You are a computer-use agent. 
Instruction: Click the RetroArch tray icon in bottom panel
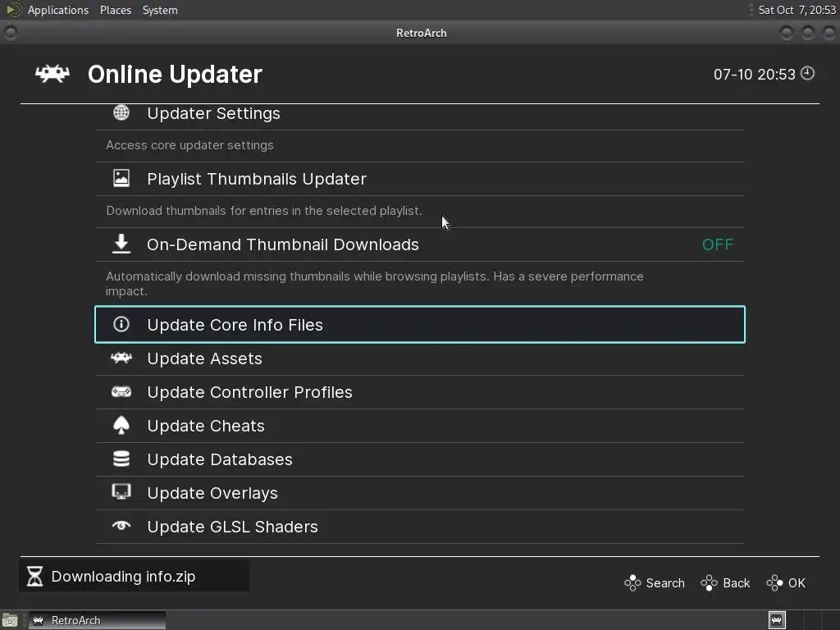[x=777, y=620]
